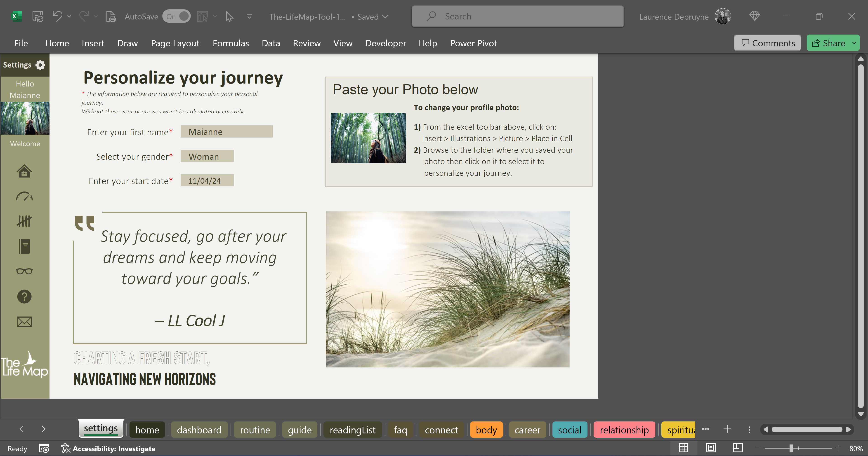Switch to Page Break Preview in status bar
868x456 pixels.
738,448
